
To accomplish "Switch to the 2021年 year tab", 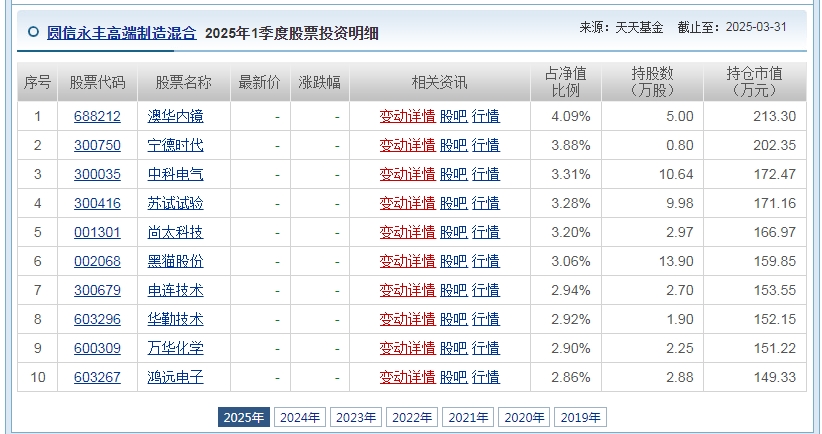I will click(468, 417).
